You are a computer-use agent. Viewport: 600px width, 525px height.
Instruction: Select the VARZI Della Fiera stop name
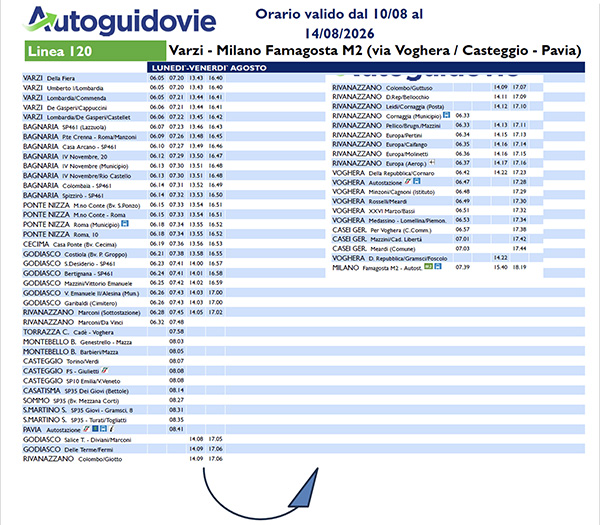click(x=49, y=78)
